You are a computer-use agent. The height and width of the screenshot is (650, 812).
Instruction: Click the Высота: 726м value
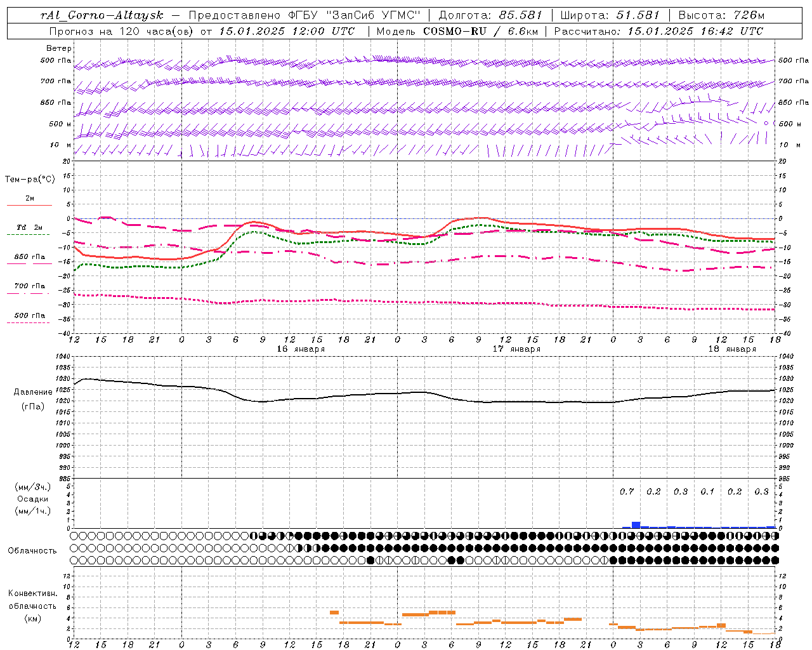coord(722,15)
